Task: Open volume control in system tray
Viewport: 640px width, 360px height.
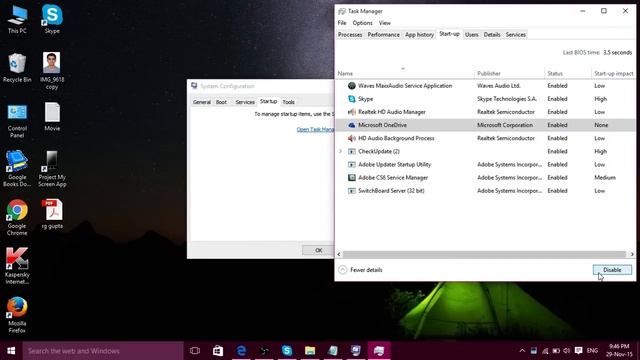Action: click(x=567, y=351)
